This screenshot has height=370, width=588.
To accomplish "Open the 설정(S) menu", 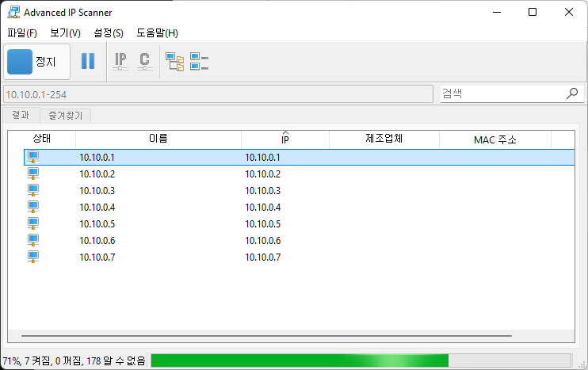I will pos(109,33).
